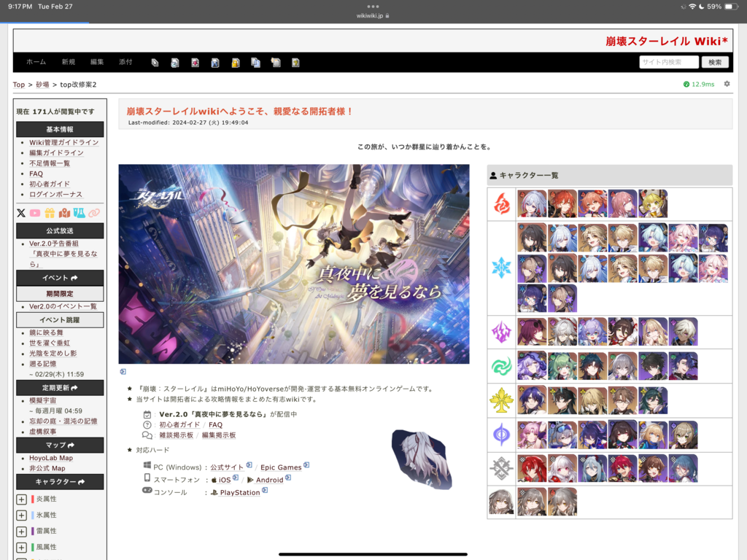Open the 不足情報一覧 link
The image size is (747, 560).
pyautogui.click(x=50, y=163)
